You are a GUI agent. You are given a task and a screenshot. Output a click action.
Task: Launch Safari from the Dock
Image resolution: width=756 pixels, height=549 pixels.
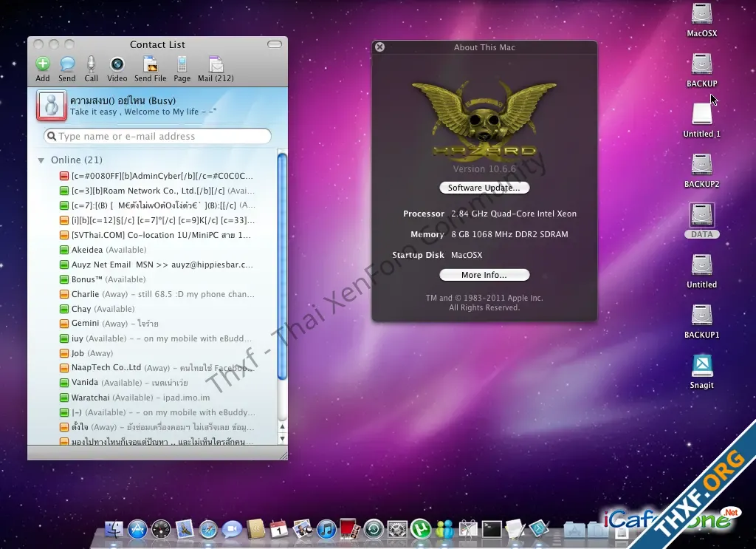point(208,529)
